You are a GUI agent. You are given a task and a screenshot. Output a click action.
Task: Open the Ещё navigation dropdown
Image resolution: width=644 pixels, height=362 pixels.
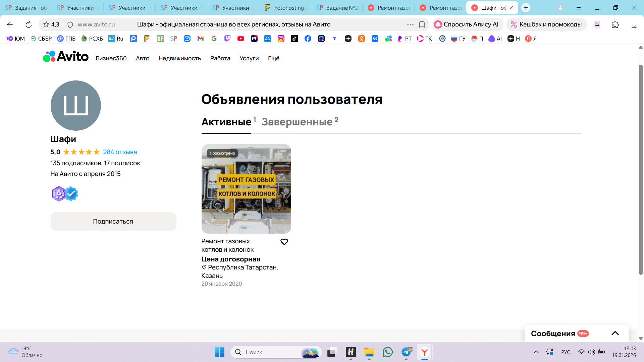273,58
